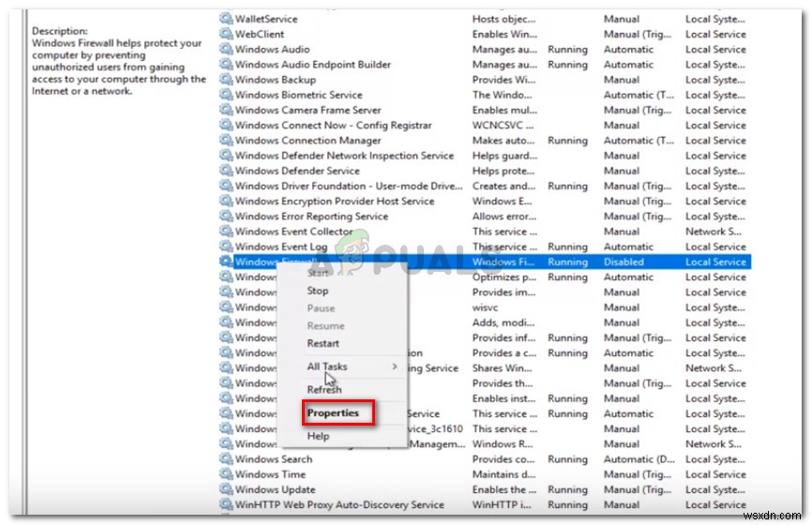Select the Windows Audio service name

pos(273,49)
